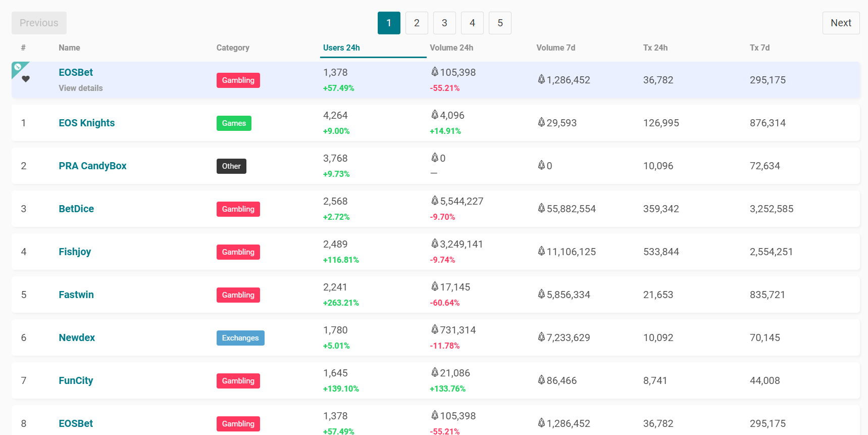Open EOSBet link in rank 8 row
The width and height of the screenshot is (868, 435).
[x=76, y=423]
